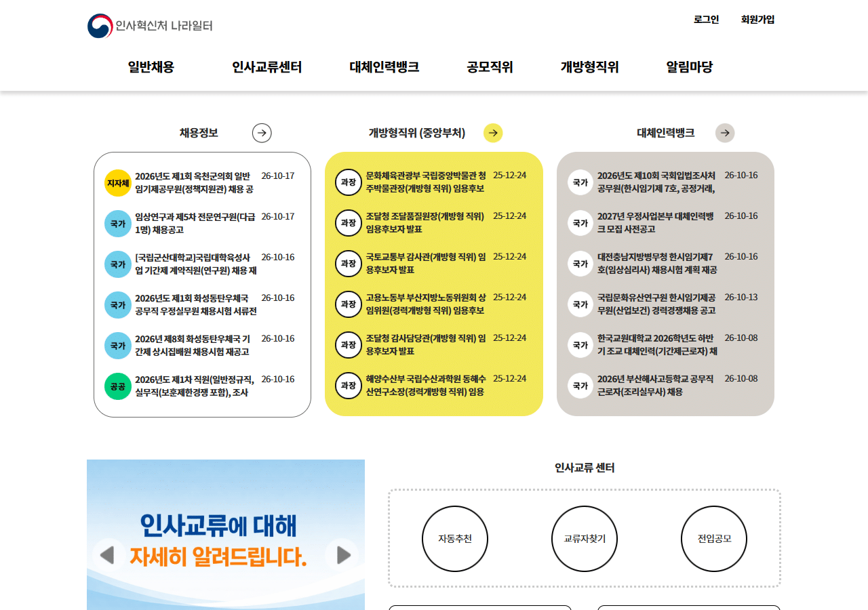This screenshot has width=868, height=610.
Task: Select the 교류자찾기 circle button
Action: click(x=585, y=539)
